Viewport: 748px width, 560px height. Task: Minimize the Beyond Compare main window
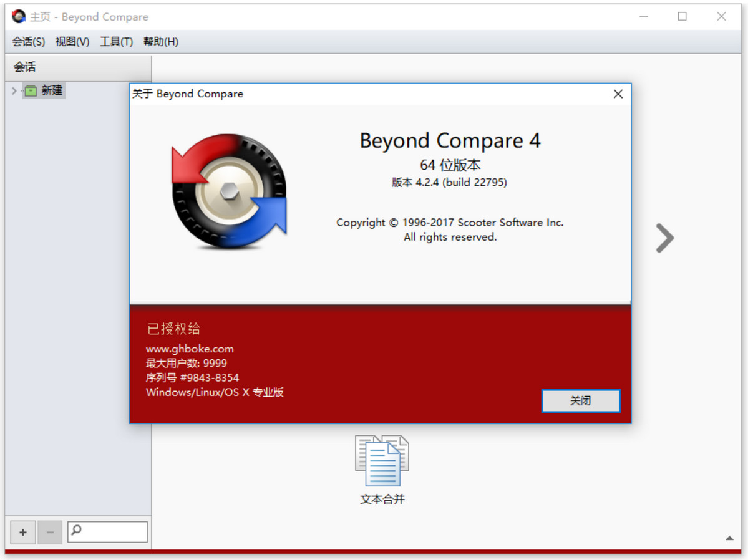(644, 17)
